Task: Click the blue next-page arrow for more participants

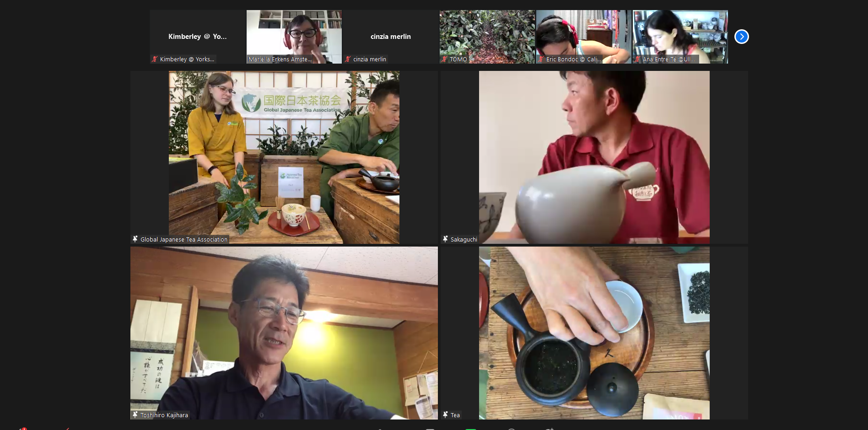Action: pos(741,37)
